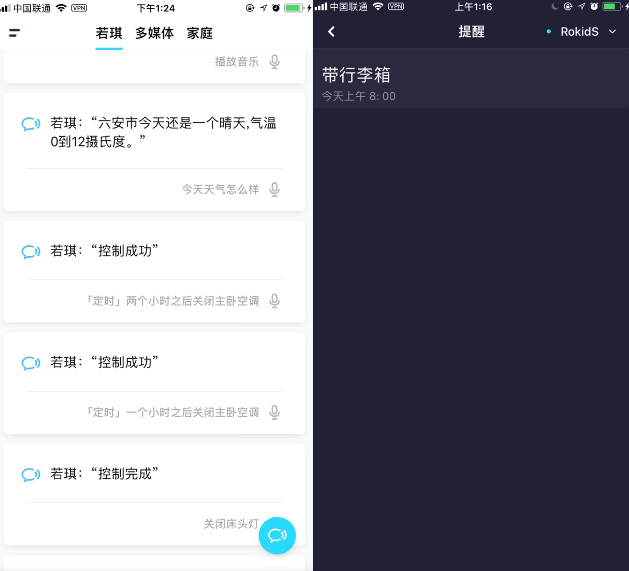Viewport: 629px width, 571px height.
Task: Tap the 今天上午 8:00 reminder time
Action: pyautogui.click(x=359, y=96)
